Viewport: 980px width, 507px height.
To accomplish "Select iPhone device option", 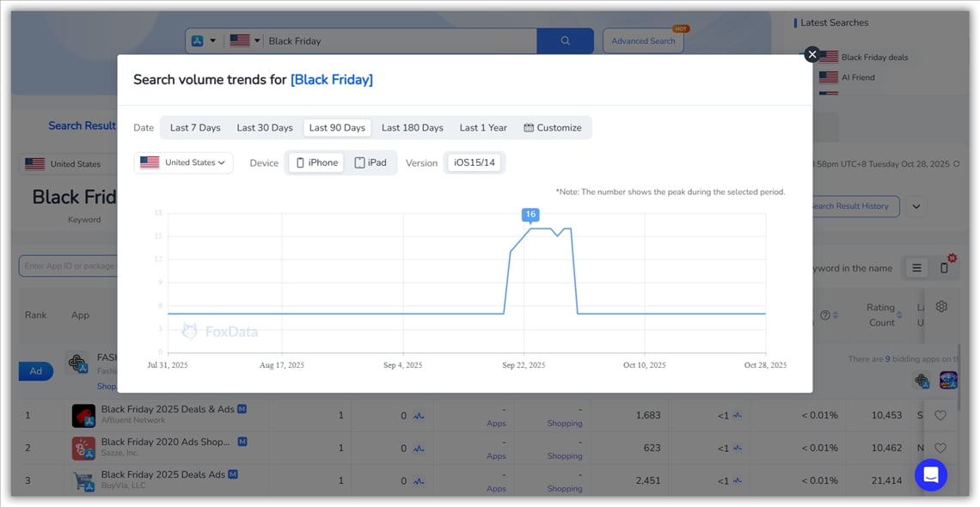I will click(316, 162).
